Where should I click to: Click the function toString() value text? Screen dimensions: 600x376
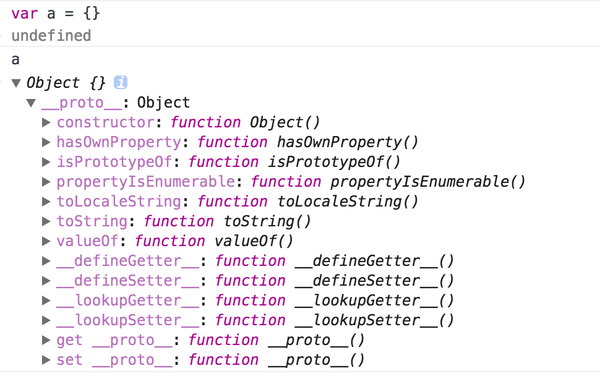coord(227,221)
